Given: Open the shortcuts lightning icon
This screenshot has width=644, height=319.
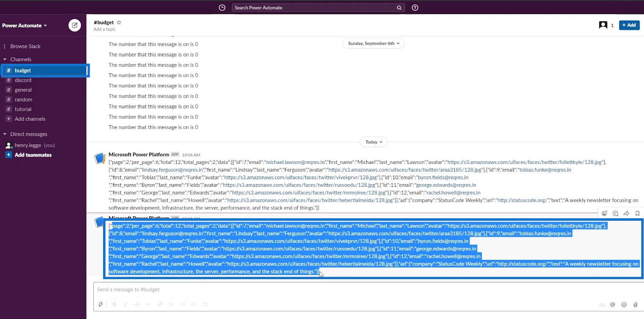Looking at the screenshot, I should tap(101, 304).
